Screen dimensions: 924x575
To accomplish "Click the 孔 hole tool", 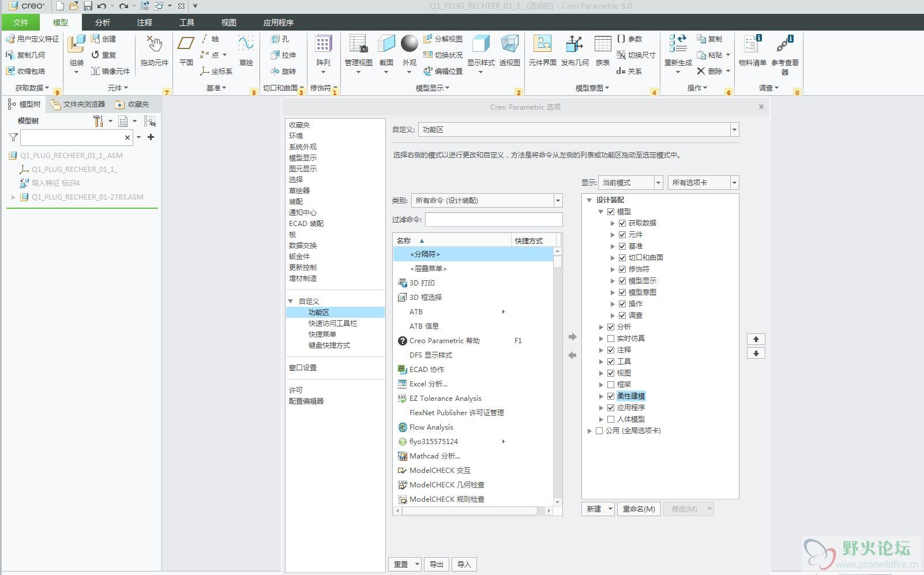I will click(x=280, y=39).
